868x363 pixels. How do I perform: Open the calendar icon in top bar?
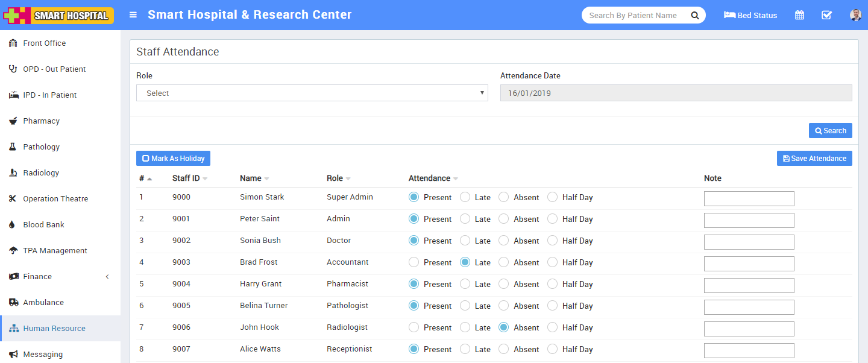pos(799,15)
